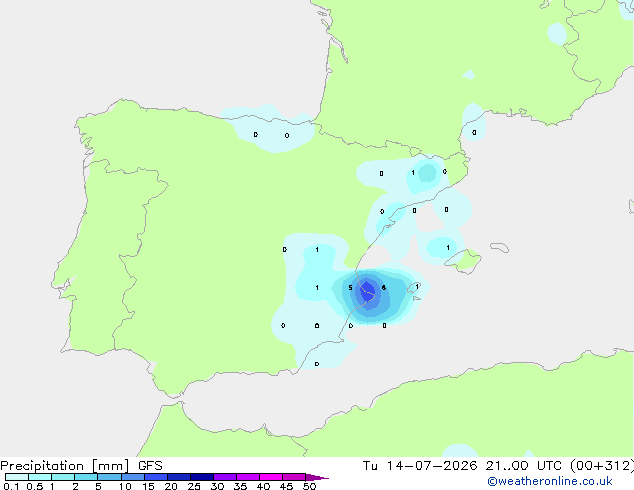
Task: Click the '35' legend scale label
Action: click(x=240, y=486)
